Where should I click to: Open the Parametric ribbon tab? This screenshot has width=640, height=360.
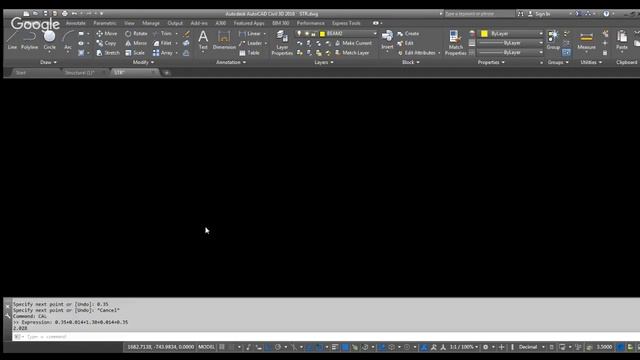[105, 23]
